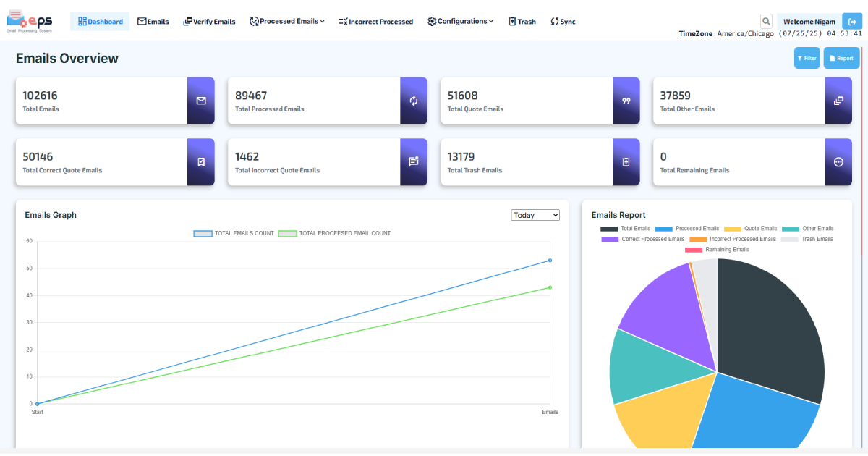The image size is (868, 456).
Task: Toggle Total Emails Count series in graph legend
Action: 234,233
